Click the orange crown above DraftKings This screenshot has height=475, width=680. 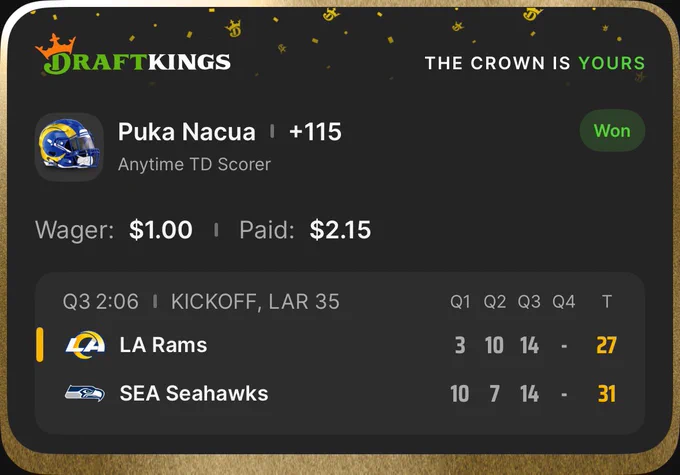(x=56, y=46)
